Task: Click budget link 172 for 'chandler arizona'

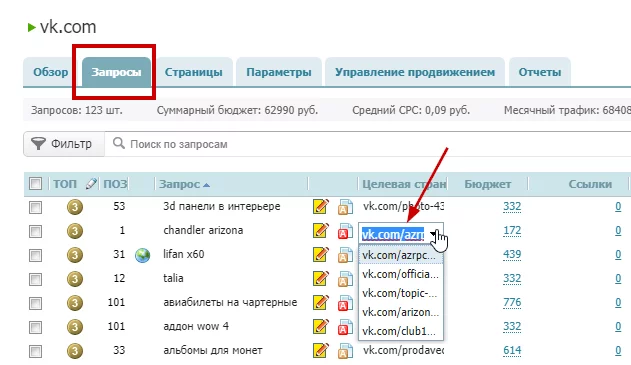Action: coord(512,231)
